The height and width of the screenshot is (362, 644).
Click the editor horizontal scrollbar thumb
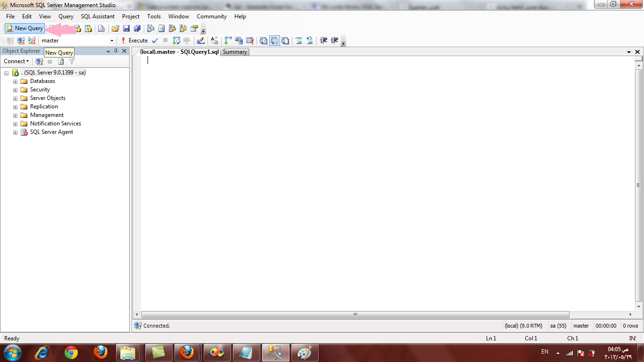click(x=355, y=314)
